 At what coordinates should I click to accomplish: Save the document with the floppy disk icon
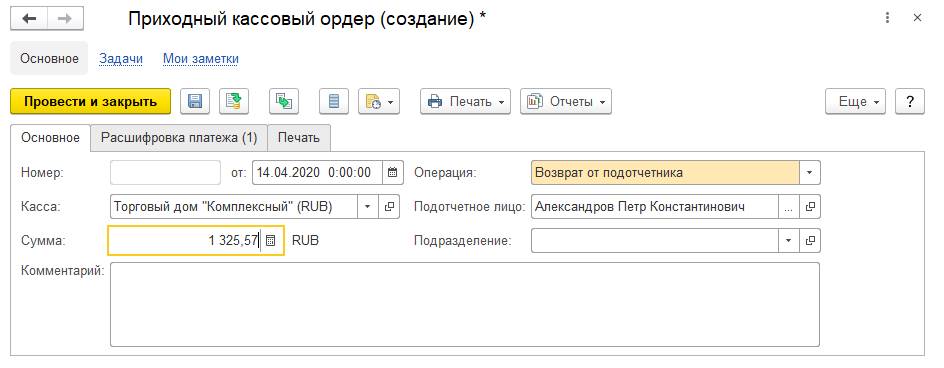194,102
